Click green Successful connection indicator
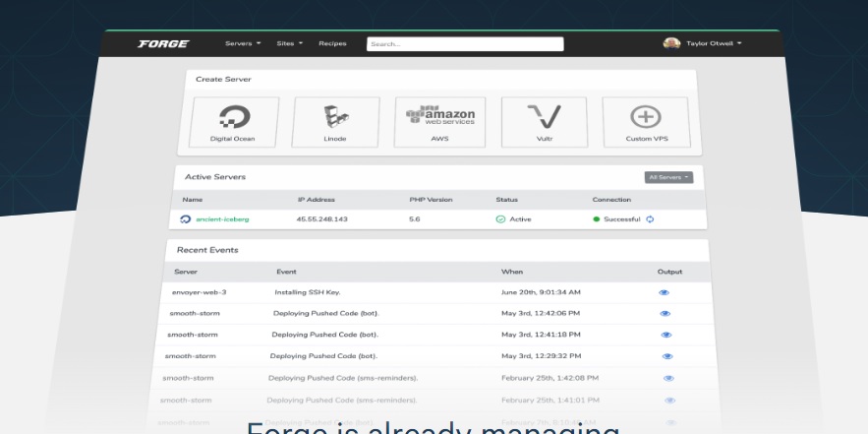868x434 pixels. tap(596, 218)
